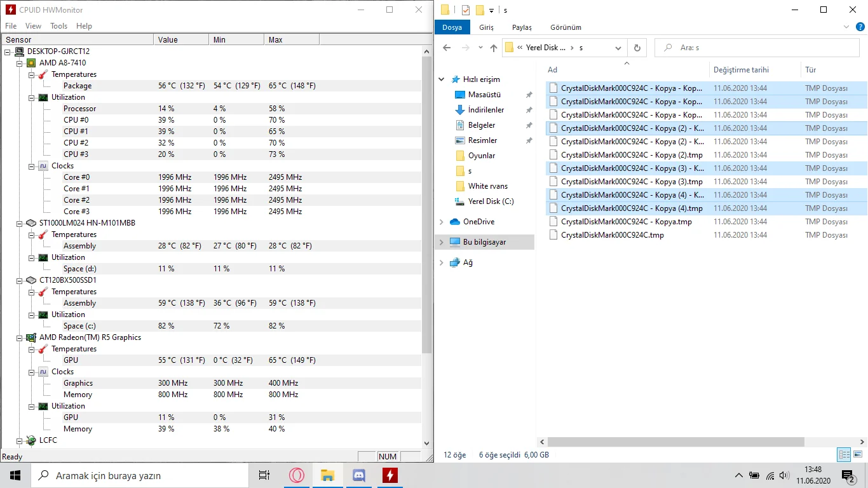Open the Windows Start menu
The image size is (868, 488).
tap(15, 475)
